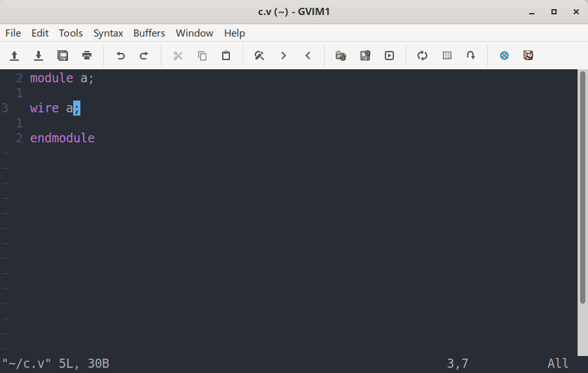Click the Load session folder icon

tap(340, 56)
